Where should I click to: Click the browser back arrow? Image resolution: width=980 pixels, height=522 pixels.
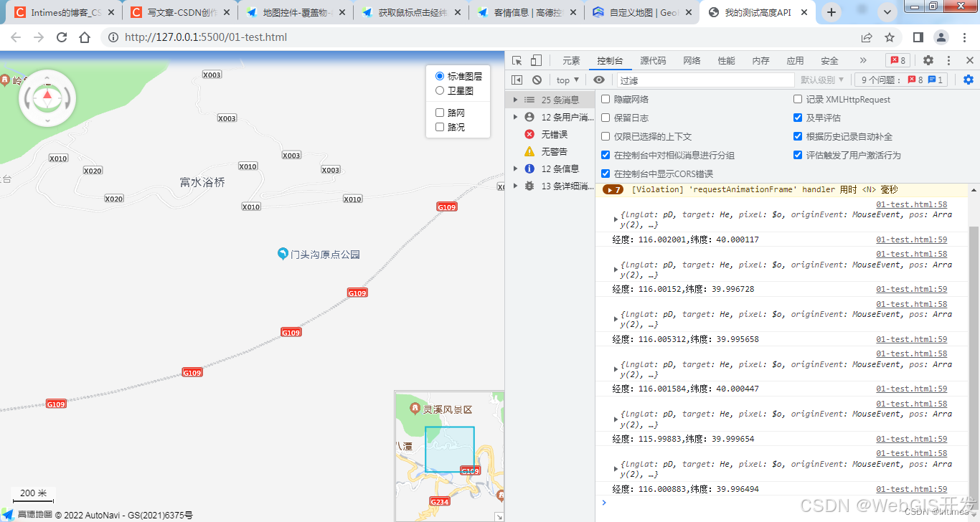coord(16,37)
